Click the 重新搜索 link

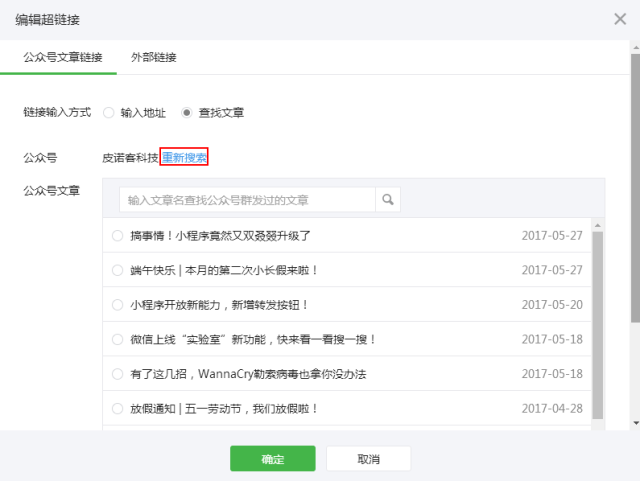(184, 158)
